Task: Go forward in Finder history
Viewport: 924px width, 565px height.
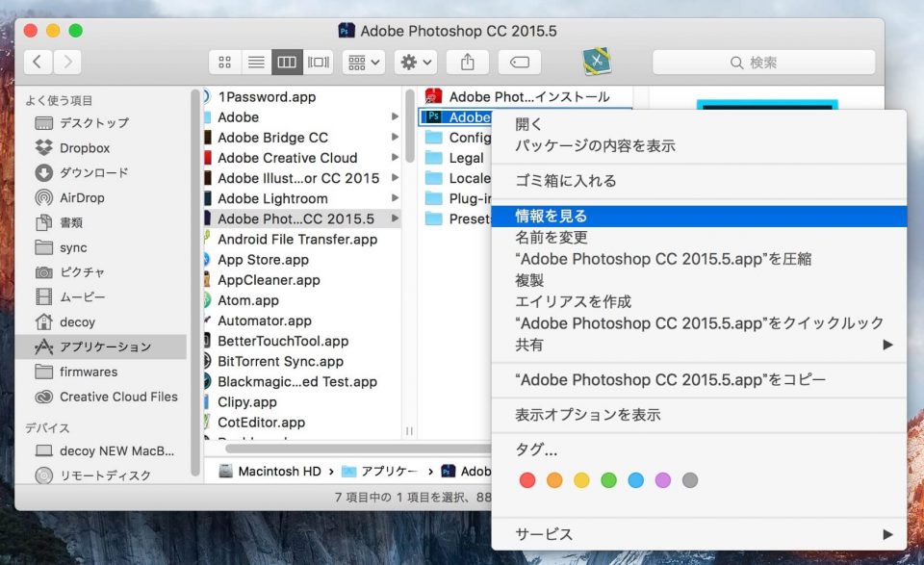Action: [67, 62]
